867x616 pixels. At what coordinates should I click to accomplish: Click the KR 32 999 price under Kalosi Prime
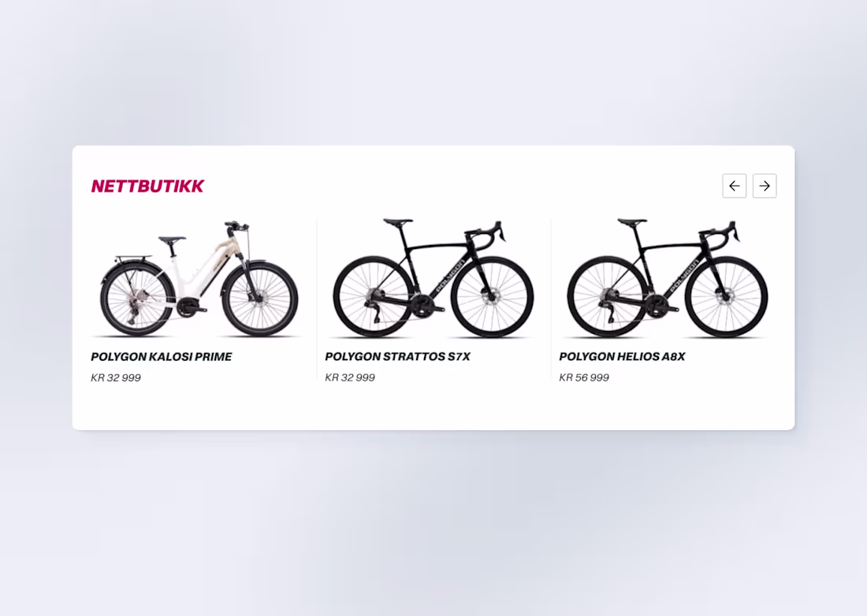(x=116, y=377)
